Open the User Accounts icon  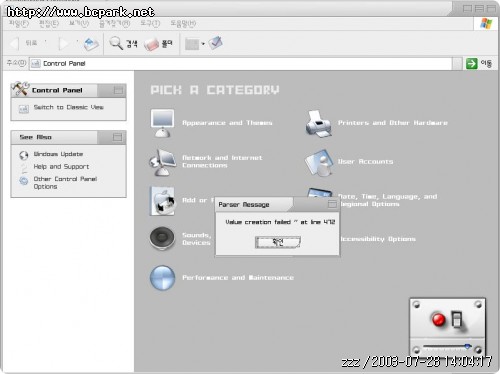(x=319, y=162)
